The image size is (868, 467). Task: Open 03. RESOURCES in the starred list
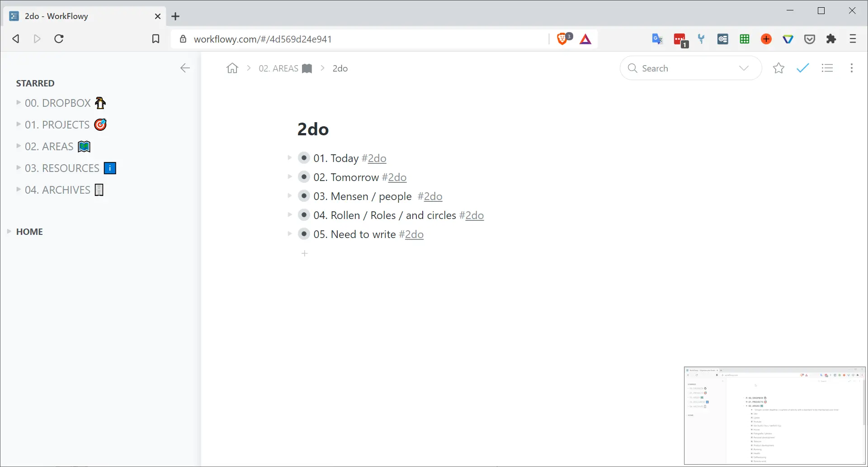pos(62,168)
